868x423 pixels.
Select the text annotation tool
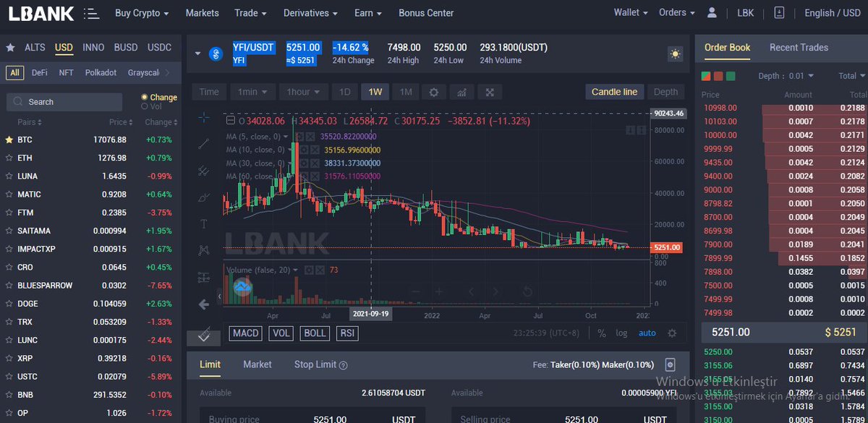point(203,223)
